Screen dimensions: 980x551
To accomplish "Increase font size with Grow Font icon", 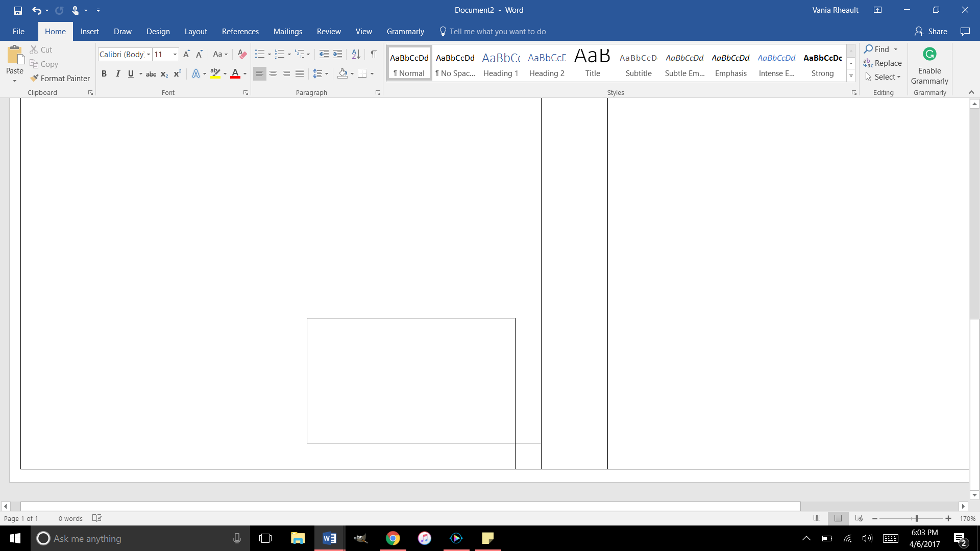I will coord(186,54).
